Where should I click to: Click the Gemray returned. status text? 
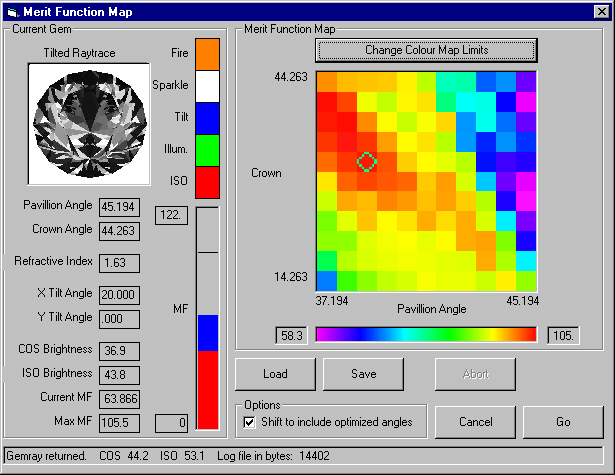(46, 456)
